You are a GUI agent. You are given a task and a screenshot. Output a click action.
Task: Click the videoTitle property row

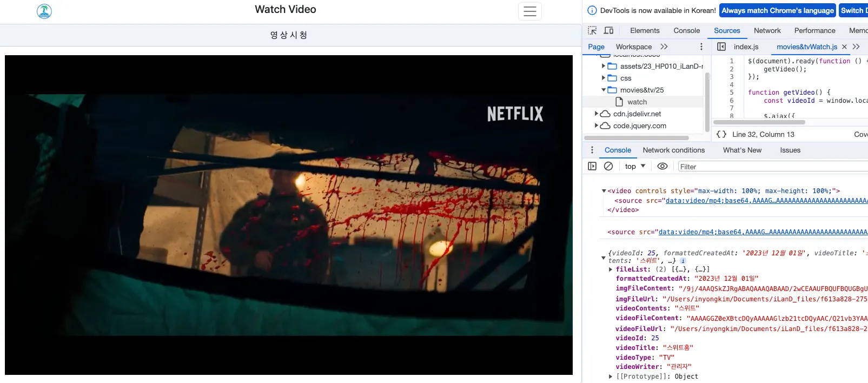tap(654, 348)
